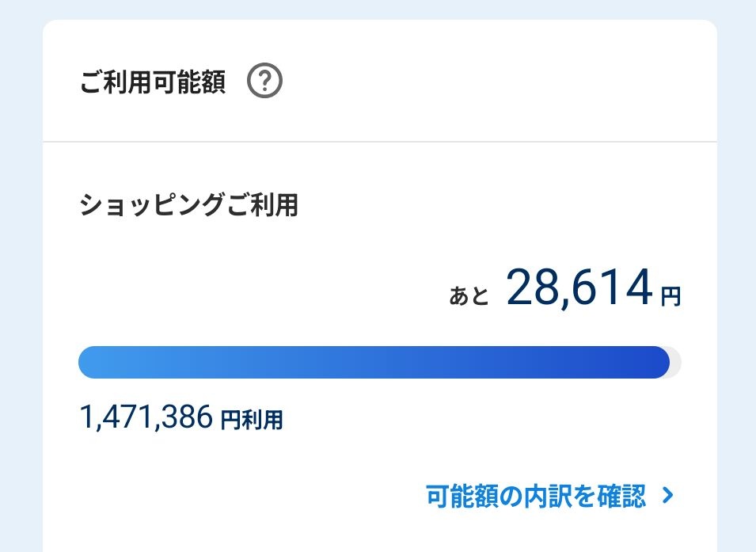
Task: Click the remaining amount 28,614
Action: click(x=579, y=289)
